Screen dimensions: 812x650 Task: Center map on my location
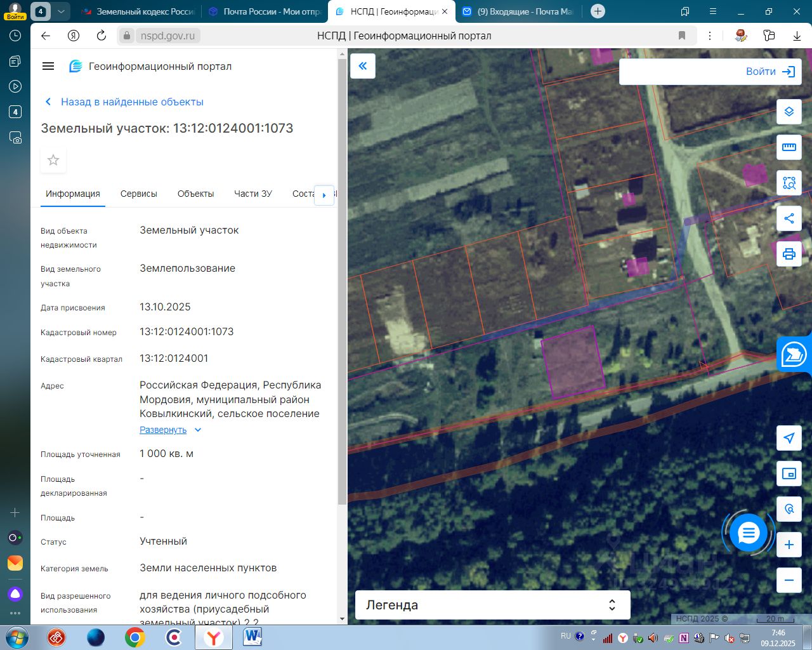coord(789,438)
